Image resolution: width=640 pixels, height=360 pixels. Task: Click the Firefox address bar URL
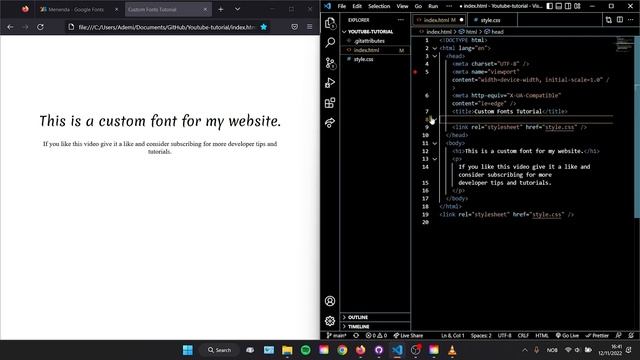(167, 27)
